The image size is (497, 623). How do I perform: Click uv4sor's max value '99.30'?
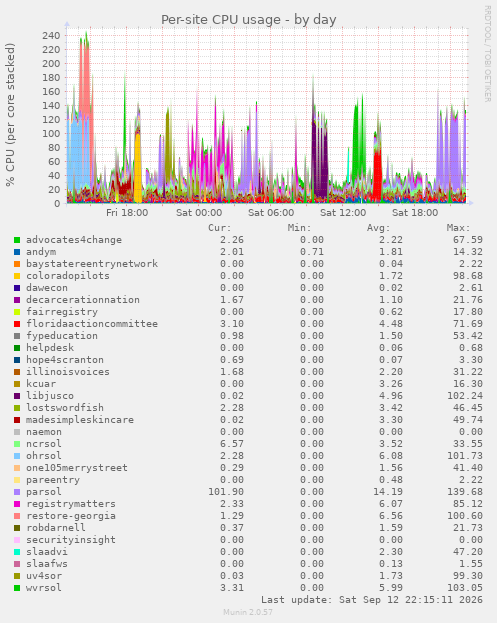click(x=468, y=576)
